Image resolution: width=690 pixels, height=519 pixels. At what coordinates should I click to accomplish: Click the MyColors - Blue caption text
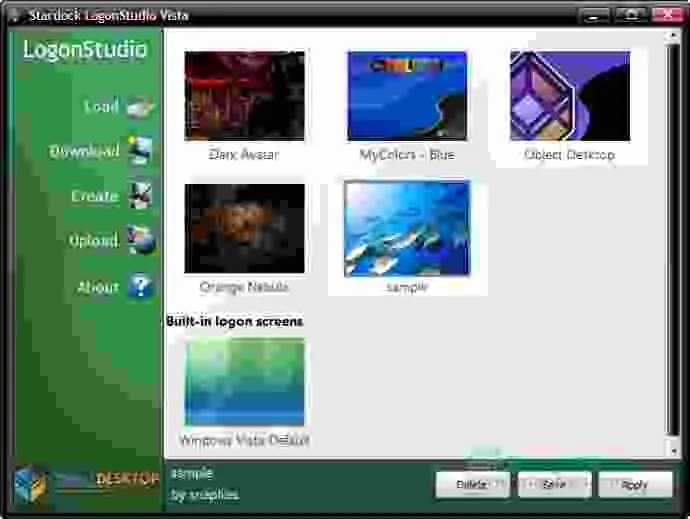(x=407, y=155)
